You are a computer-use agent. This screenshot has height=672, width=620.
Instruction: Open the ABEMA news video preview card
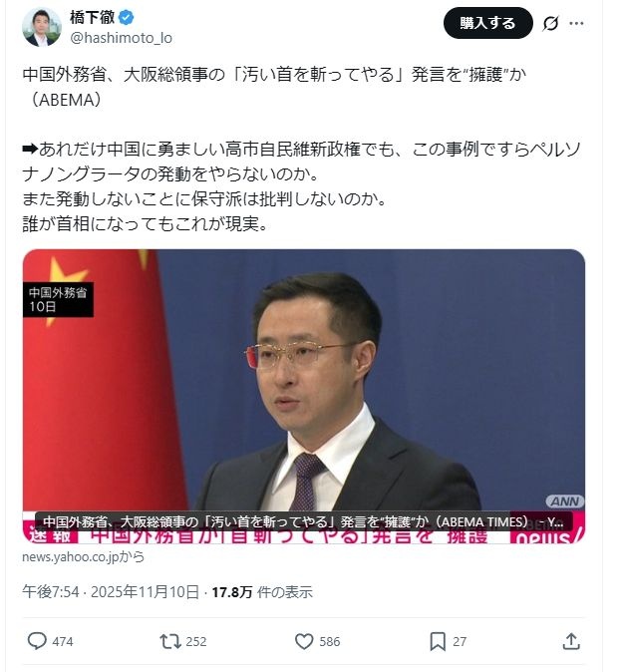(304, 396)
